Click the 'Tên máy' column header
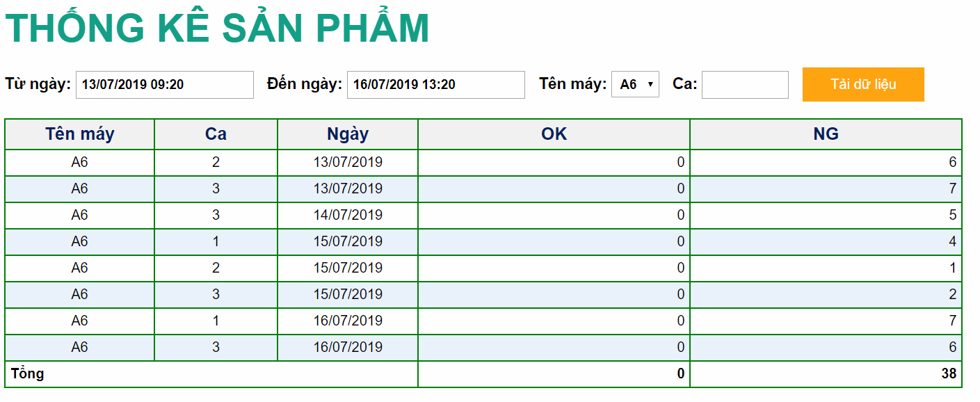Screen dimensions: 980x402 click(x=80, y=134)
